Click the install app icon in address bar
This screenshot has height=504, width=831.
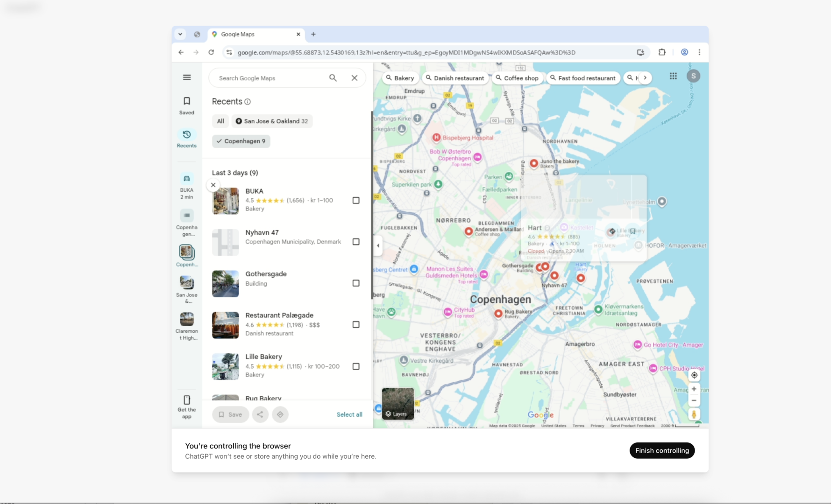(640, 52)
